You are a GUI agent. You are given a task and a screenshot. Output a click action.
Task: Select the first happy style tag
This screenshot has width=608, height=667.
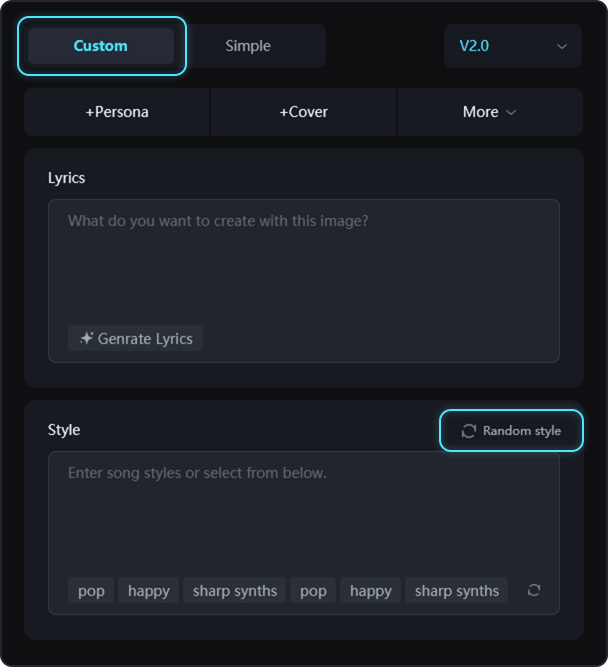[149, 591]
